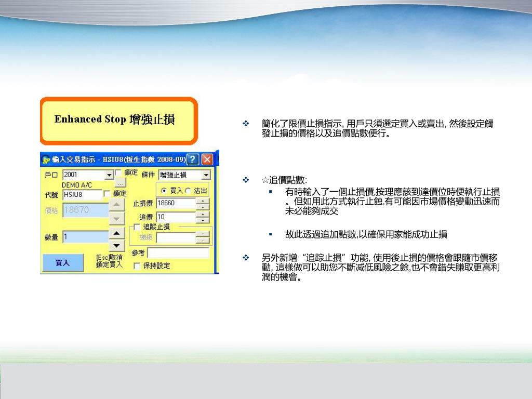Tick the 保持設定 checkbox
This screenshot has height=399, width=532.
137,266
